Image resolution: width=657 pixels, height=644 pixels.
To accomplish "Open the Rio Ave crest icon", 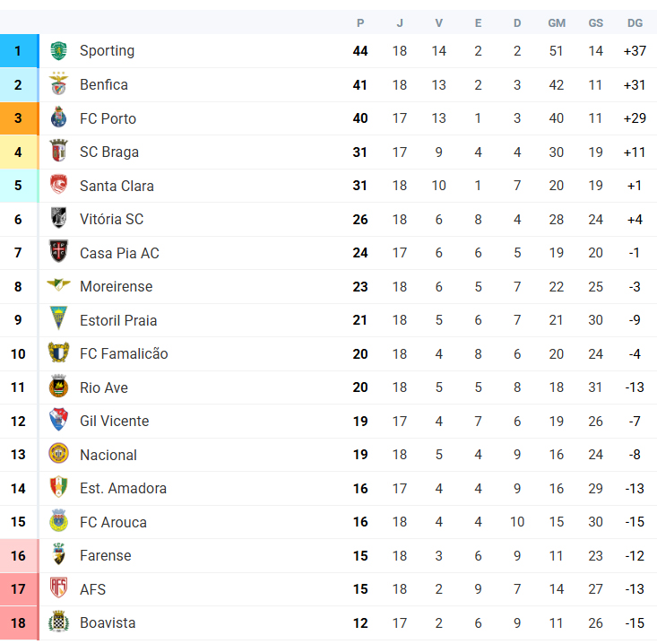I will pos(58,387).
